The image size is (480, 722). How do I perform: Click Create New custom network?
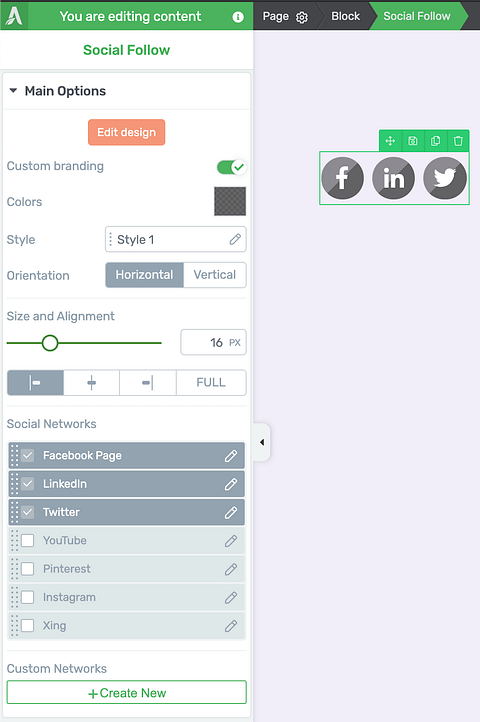coord(127,693)
